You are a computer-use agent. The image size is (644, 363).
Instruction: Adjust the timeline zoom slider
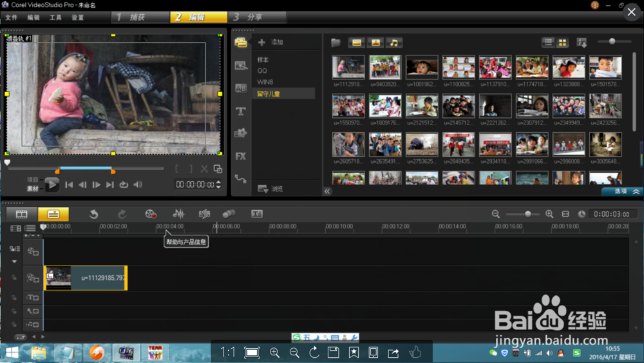coord(528,214)
